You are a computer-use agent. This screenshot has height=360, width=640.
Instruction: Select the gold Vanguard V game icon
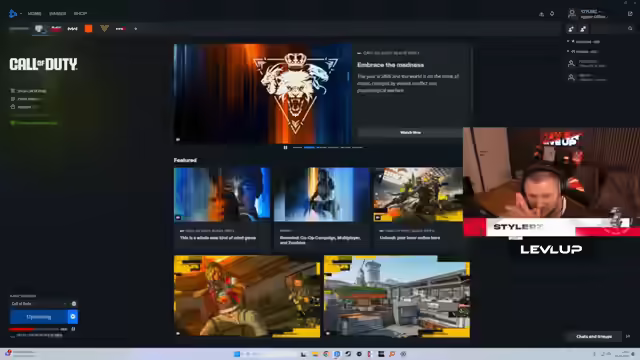point(104,29)
